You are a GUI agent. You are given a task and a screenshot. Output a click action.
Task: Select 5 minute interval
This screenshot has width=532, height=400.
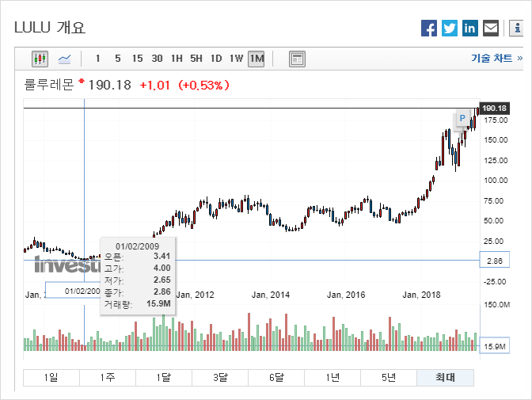(117, 59)
